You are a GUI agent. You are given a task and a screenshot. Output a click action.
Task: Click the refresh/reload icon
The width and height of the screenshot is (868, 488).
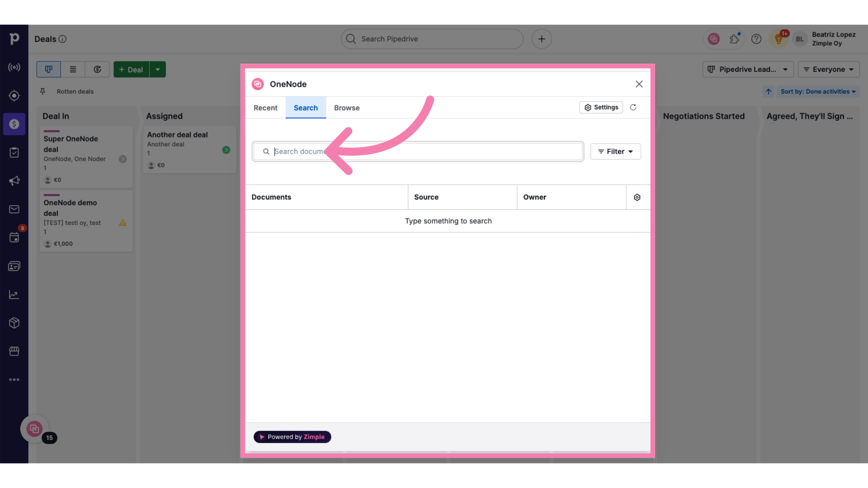point(632,107)
